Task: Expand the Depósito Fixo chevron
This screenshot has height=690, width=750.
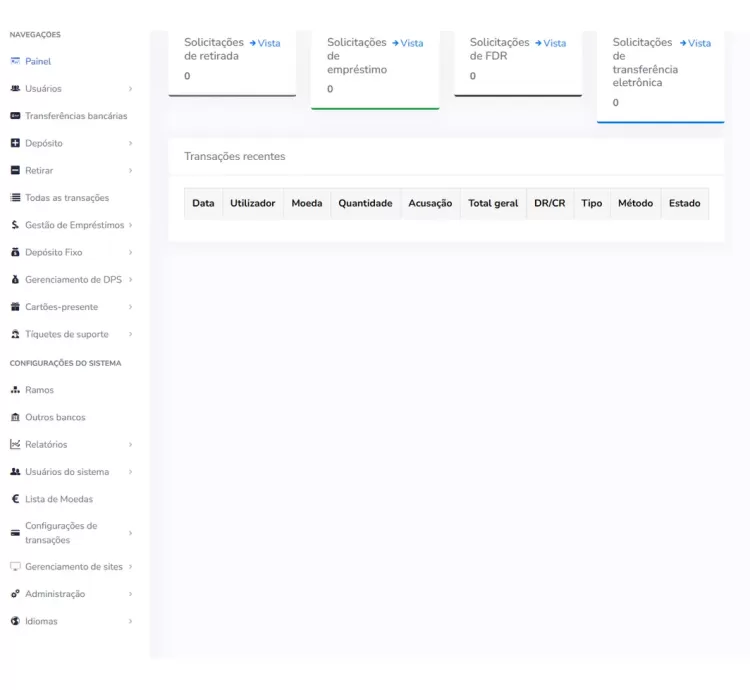Action: (x=130, y=252)
